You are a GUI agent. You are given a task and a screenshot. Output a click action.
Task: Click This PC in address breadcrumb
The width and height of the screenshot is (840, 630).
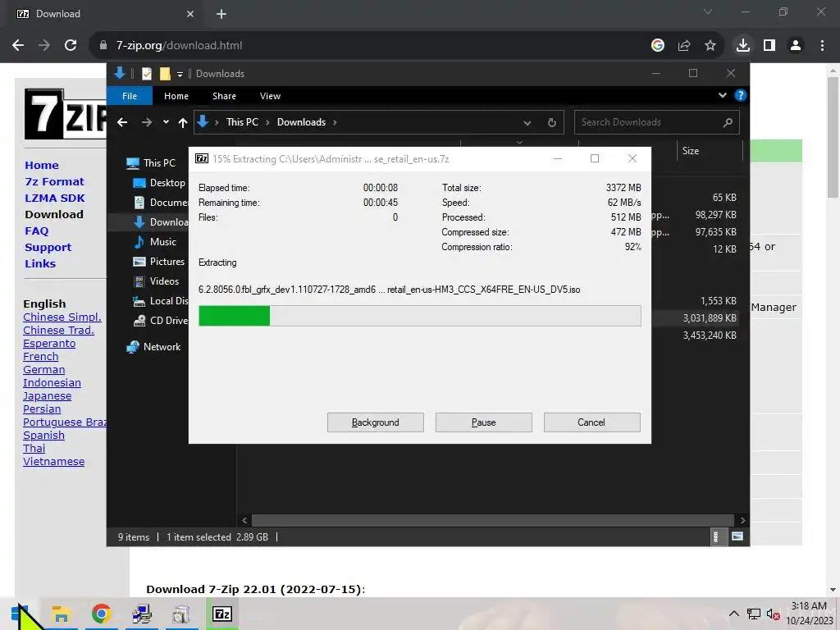coord(242,122)
